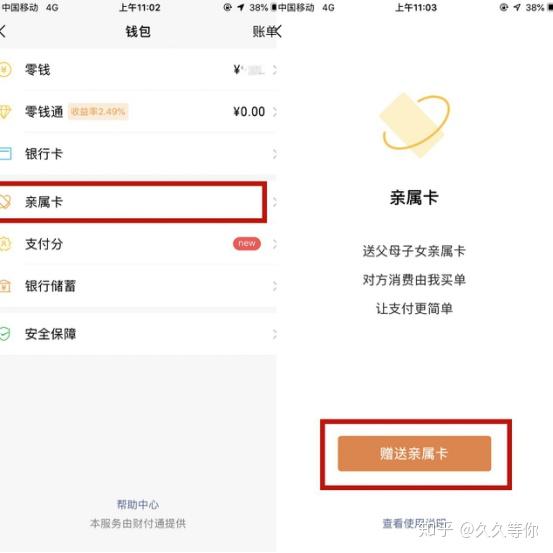Tap the 支付分 badge icon

tap(5, 244)
